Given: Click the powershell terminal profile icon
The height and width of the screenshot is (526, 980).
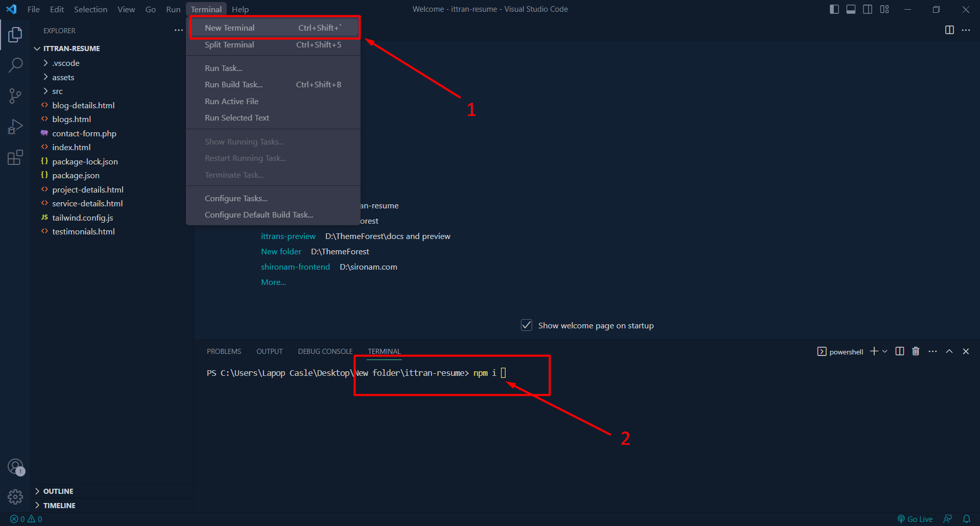Looking at the screenshot, I should [822, 351].
